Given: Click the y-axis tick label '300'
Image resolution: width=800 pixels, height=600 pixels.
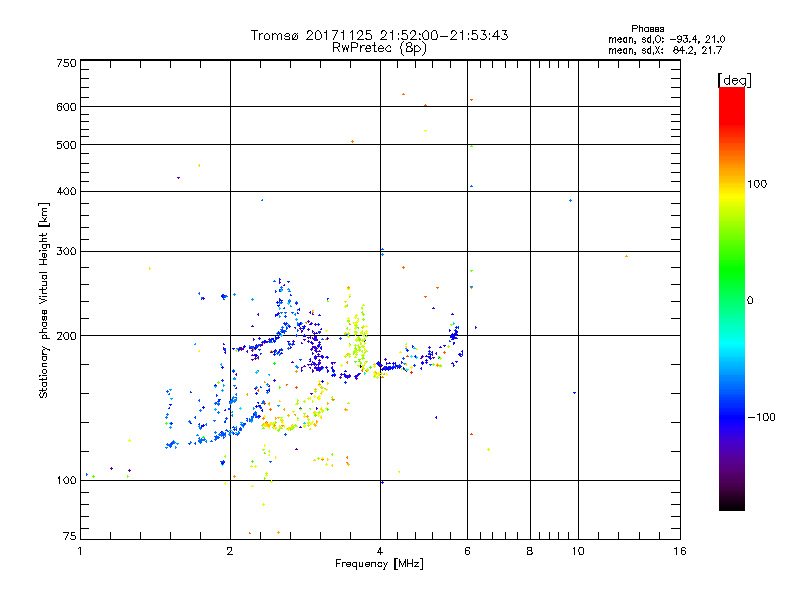Looking at the screenshot, I should [x=67, y=251].
